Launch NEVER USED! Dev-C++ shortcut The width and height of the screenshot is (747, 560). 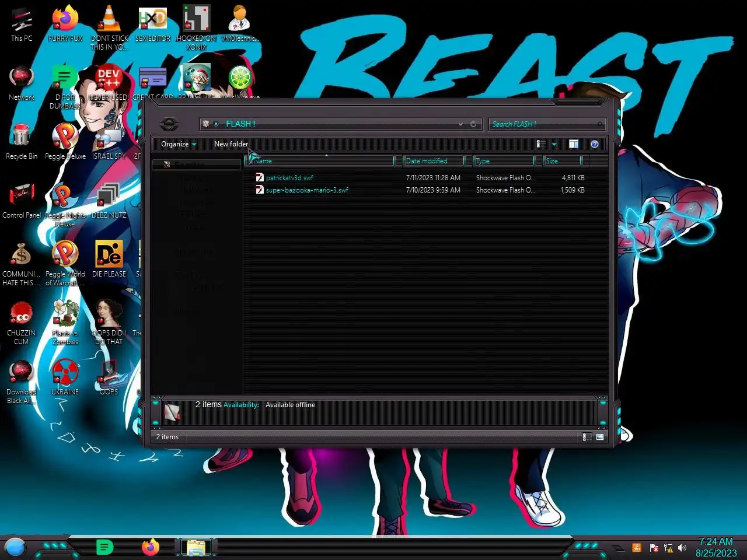click(x=109, y=83)
